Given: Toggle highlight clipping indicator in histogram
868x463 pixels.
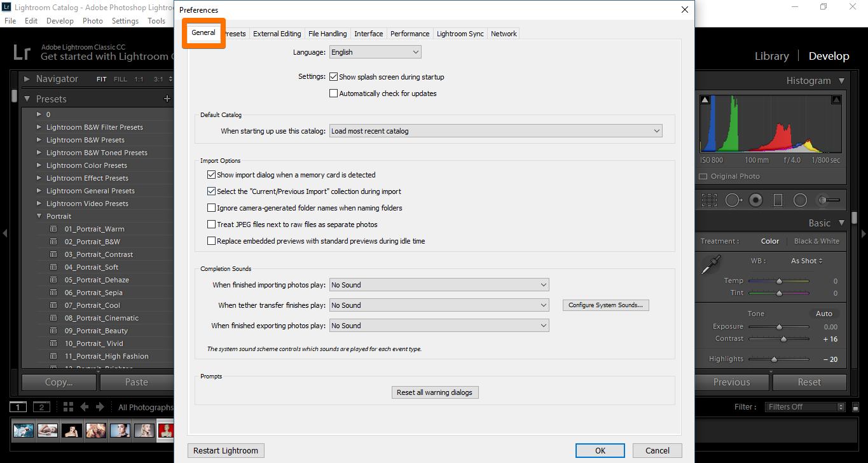Looking at the screenshot, I should pyautogui.click(x=836, y=100).
